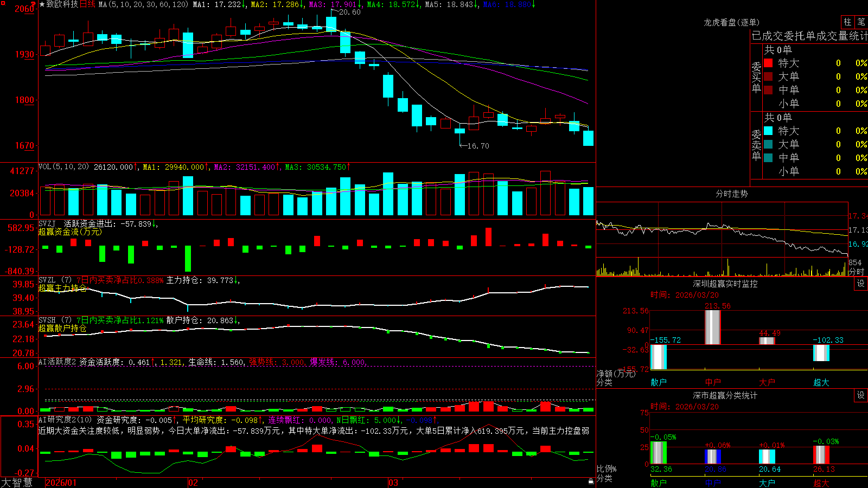Click the 龙虎看盘(逐单) panel title
The image size is (868, 488).
(x=731, y=22)
